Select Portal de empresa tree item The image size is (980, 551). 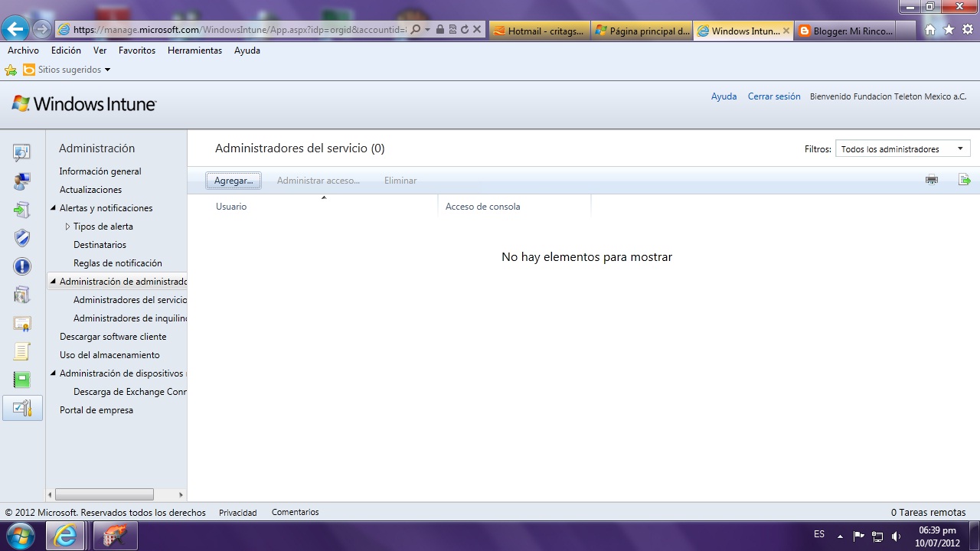(96, 410)
